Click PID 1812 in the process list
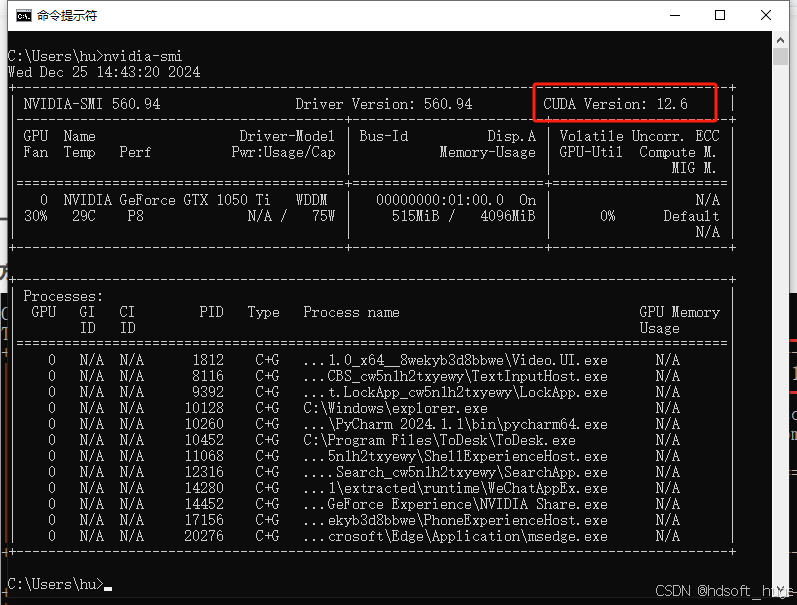This screenshot has height=605, width=797. click(x=208, y=360)
